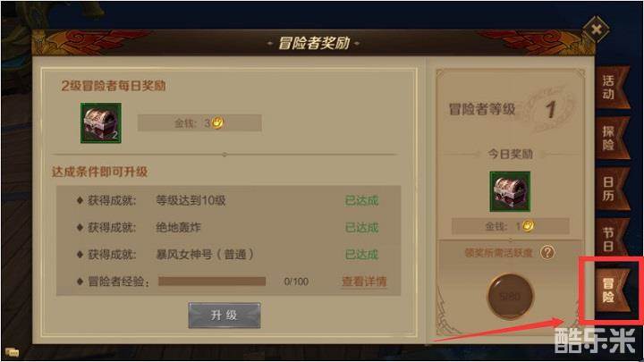Click the 升级 upgrade button
This screenshot has height=362, width=644.
pos(225,316)
